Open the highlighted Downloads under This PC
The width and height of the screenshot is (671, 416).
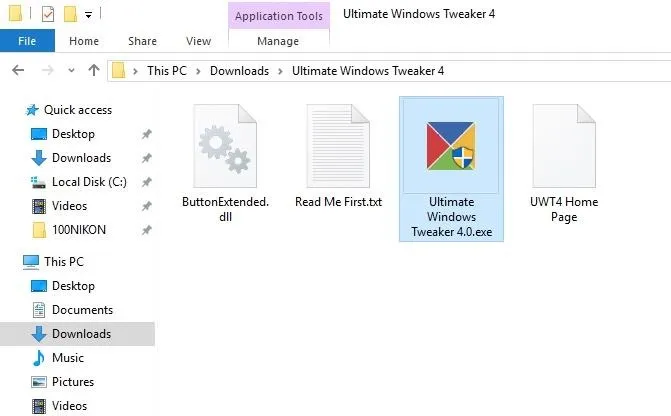click(77, 333)
